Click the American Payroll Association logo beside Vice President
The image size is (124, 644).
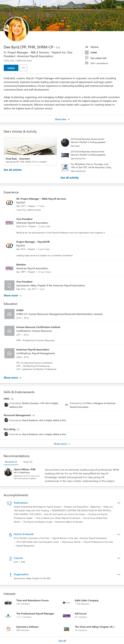pos(9,223)
